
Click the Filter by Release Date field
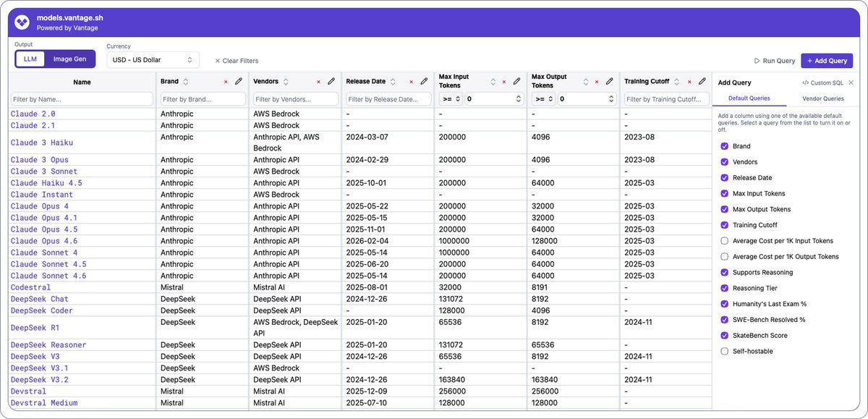(x=388, y=98)
